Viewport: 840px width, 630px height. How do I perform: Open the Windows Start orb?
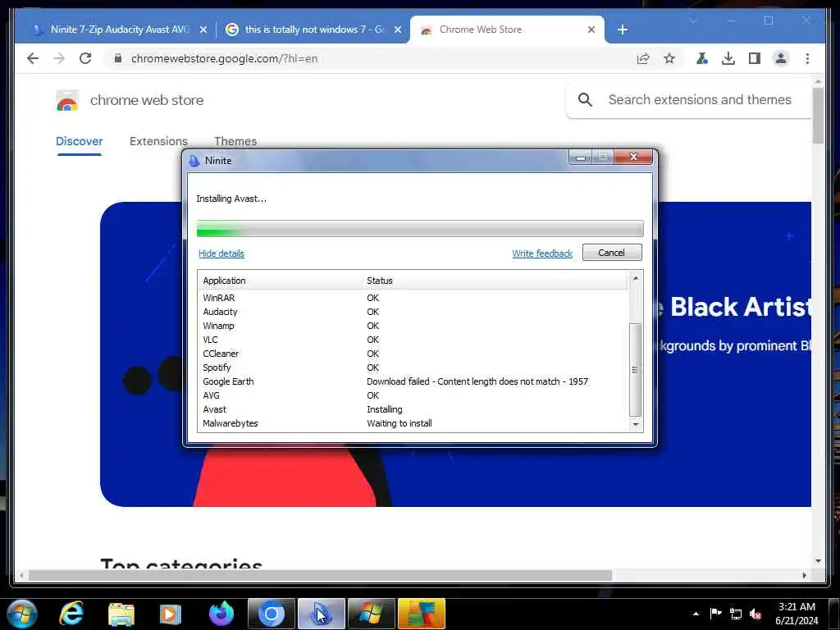(22, 614)
